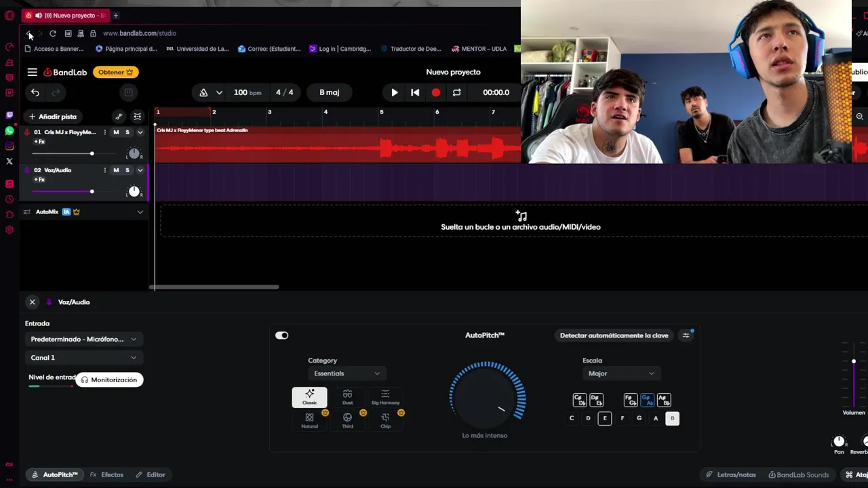Image resolution: width=868 pixels, height=488 pixels.
Task: Redo the last undone action
Action: [56, 92]
